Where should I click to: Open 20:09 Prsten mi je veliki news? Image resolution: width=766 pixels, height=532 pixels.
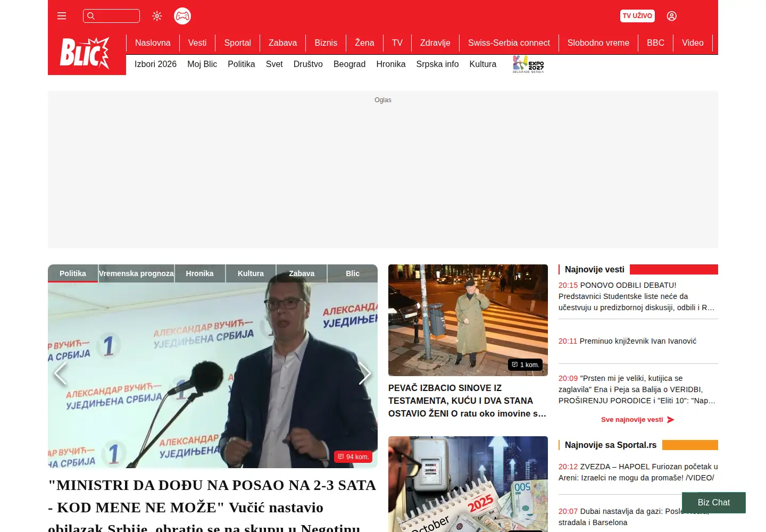[637, 389]
